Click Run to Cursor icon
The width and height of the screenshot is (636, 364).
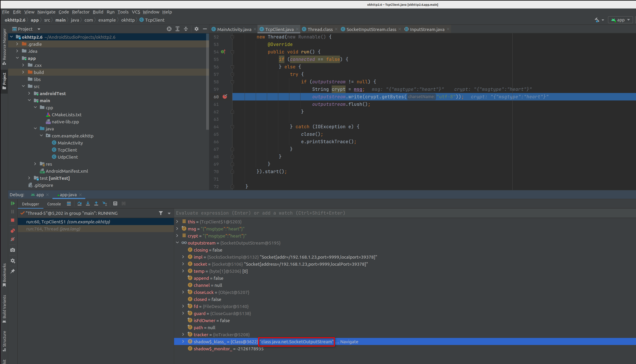pos(105,204)
